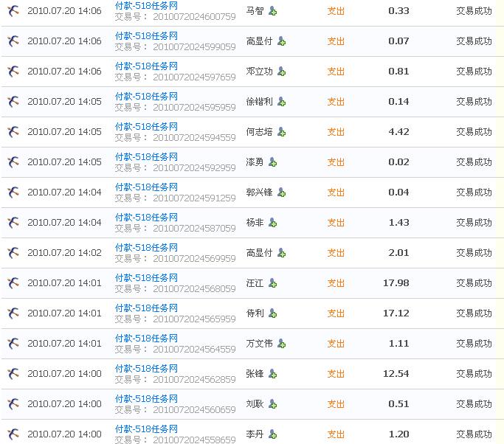
Task: Select the amount 17.12 cell
Action: [x=396, y=313]
